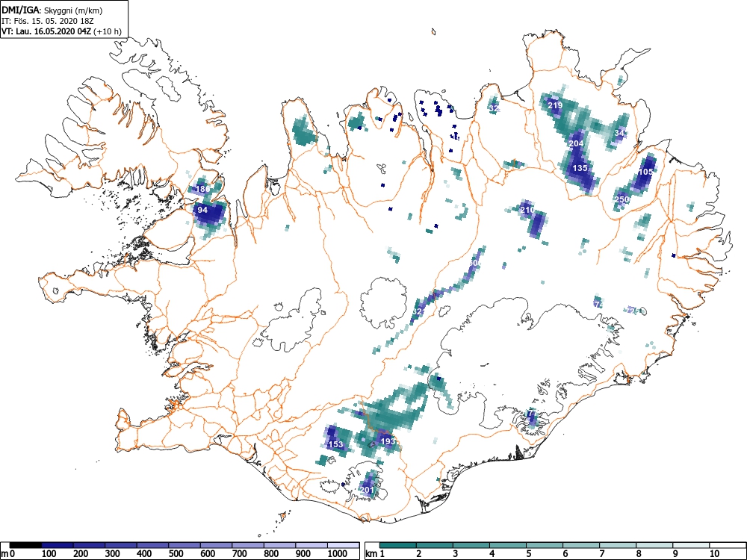
Task: Click the visibility value '250' on the map
Action: [x=622, y=199]
